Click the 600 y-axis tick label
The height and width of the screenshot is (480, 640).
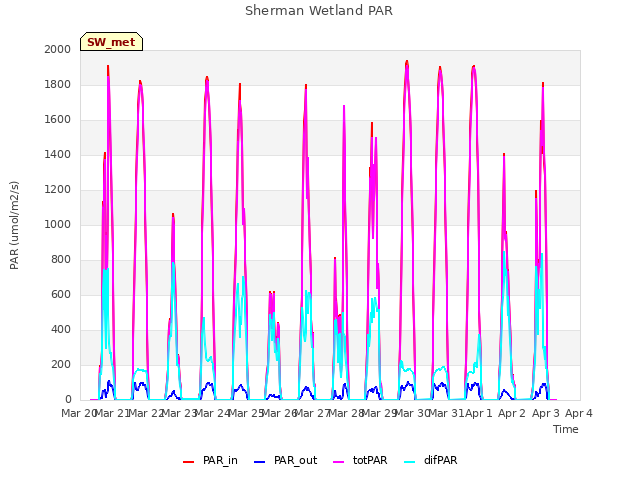(61, 294)
